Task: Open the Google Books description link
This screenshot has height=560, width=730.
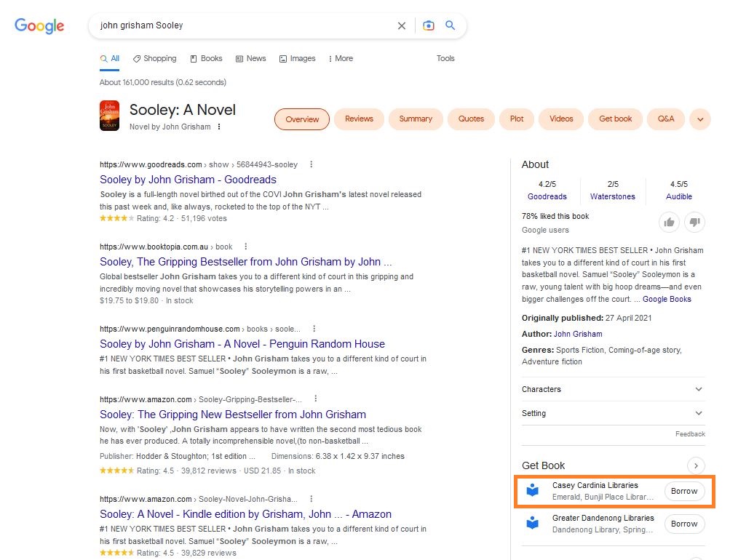Action: click(x=667, y=299)
